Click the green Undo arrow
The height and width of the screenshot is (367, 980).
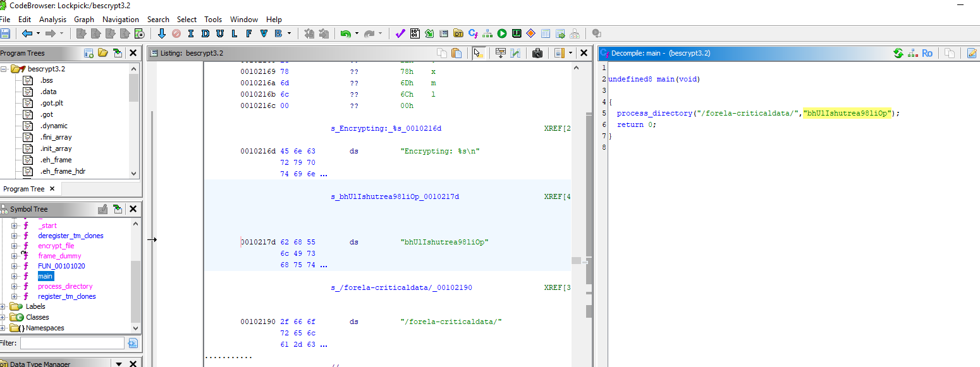coord(345,33)
